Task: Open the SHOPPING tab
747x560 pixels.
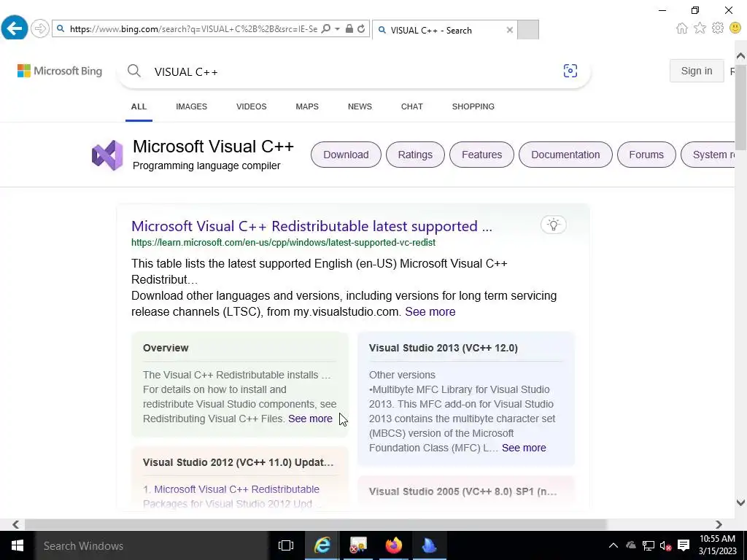Action: (473, 106)
